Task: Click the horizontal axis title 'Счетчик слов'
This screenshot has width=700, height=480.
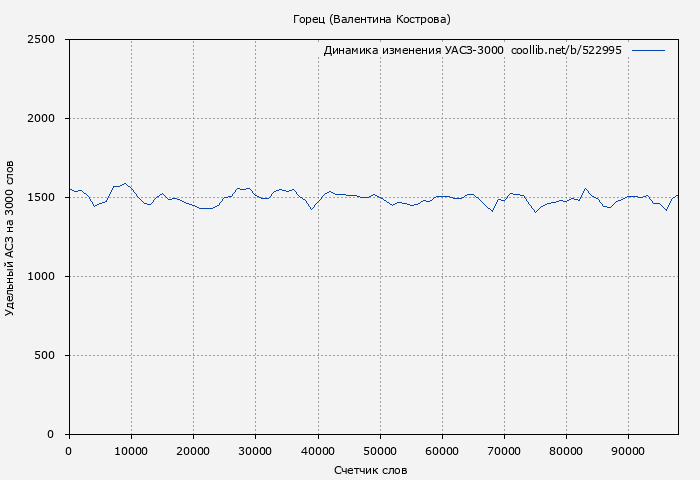Action: 371,470
